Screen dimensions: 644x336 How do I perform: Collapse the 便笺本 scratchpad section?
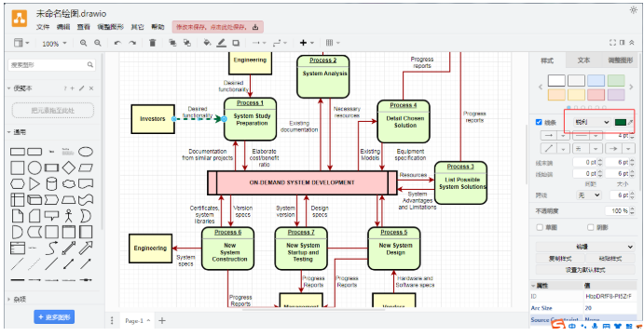[x=19, y=88]
